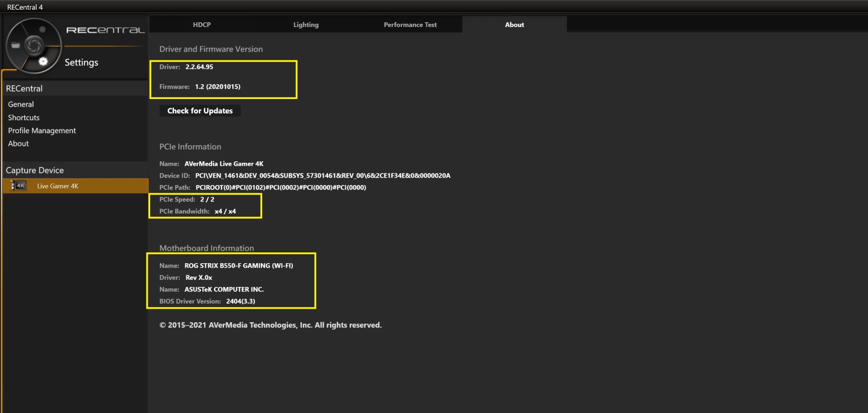Image resolution: width=868 pixels, height=413 pixels.
Task: Click the PCIe Device ID value text
Action: click(323, 176)
